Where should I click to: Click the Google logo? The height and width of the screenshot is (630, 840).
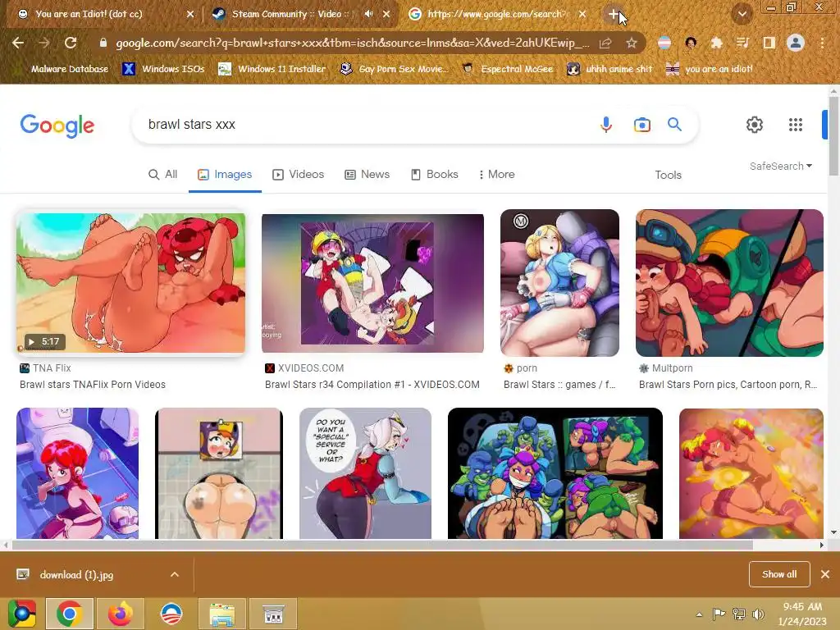coord(57,126)
